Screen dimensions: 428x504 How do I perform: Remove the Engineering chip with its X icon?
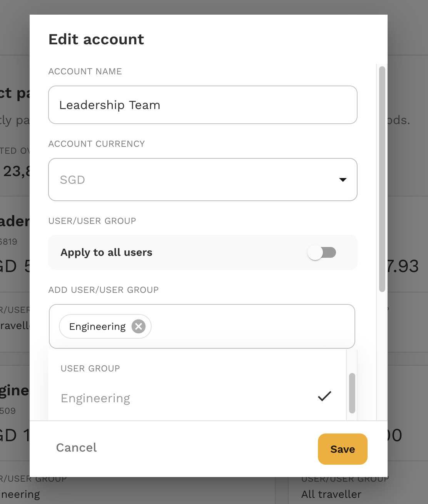[x=139, y=326]
